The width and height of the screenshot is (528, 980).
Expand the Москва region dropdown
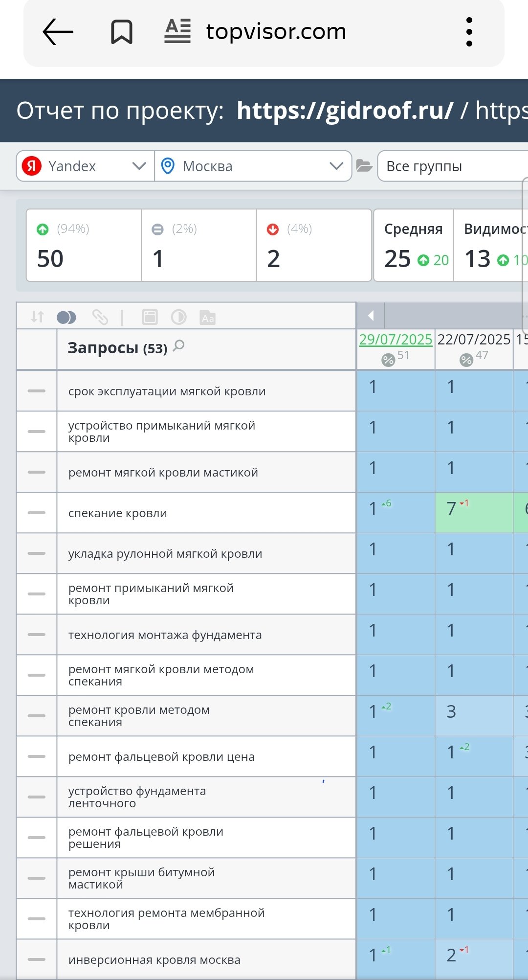[x=253, y=166]
